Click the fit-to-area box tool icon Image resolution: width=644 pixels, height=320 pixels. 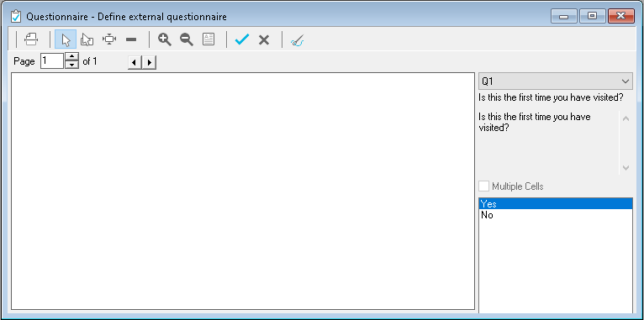(109, 39)
